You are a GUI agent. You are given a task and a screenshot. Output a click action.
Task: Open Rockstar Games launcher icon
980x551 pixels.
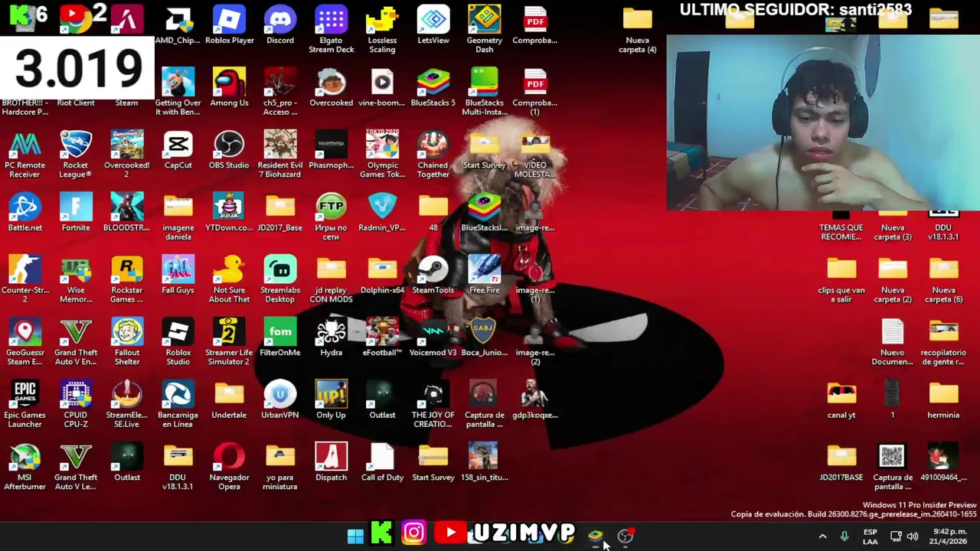(126, 280)
